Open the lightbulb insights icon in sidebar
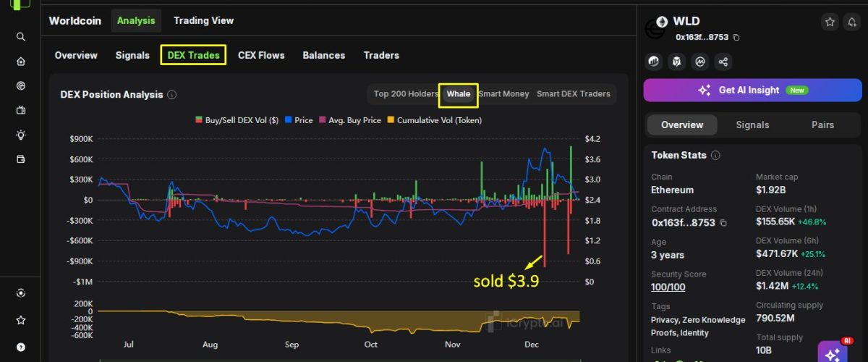The image size is (868, 362). pyautogui.click(x=21, y=135)
